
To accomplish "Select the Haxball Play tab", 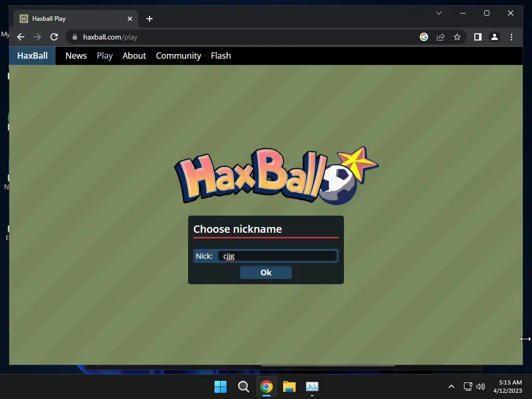I will click(76, 19).
